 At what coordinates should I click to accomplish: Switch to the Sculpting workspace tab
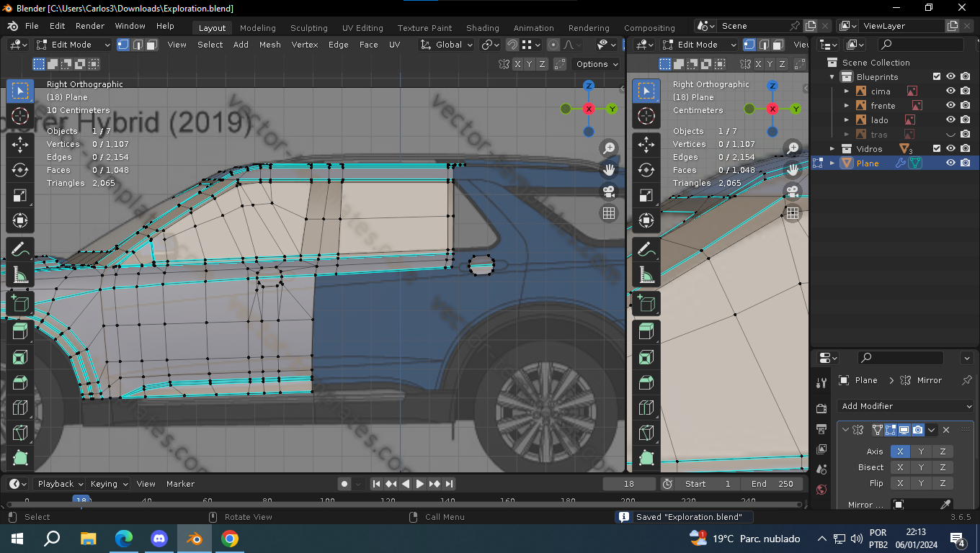308,28
